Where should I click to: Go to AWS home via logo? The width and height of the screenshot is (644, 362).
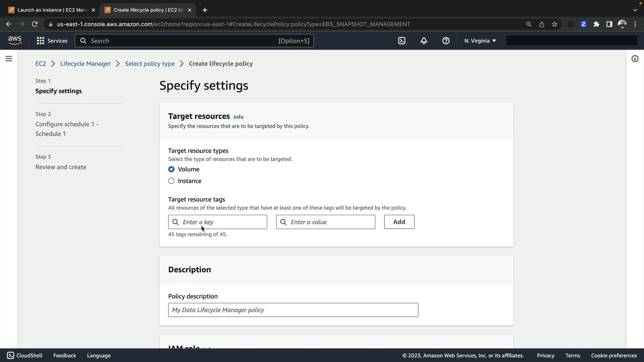15,41
